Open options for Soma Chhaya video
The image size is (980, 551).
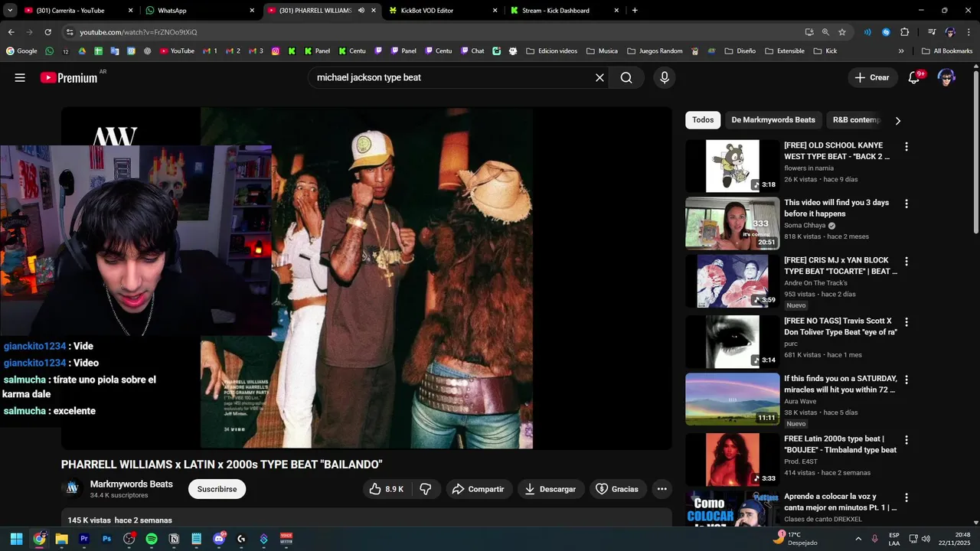906,204
